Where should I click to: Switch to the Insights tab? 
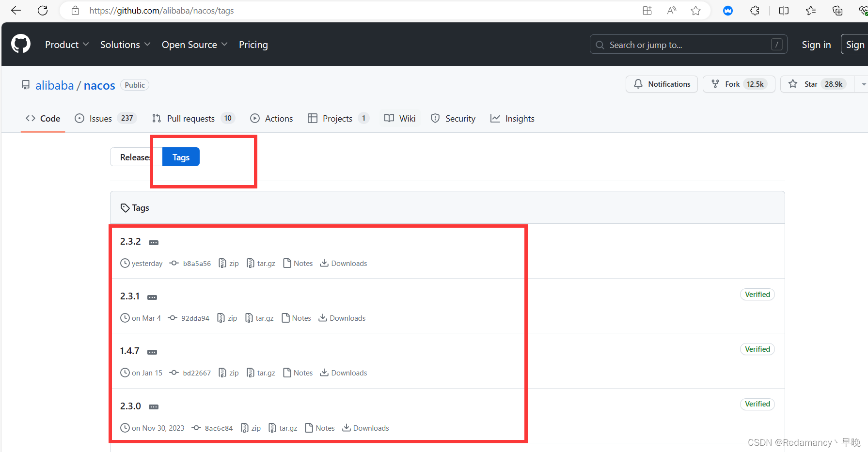(512, 119)
